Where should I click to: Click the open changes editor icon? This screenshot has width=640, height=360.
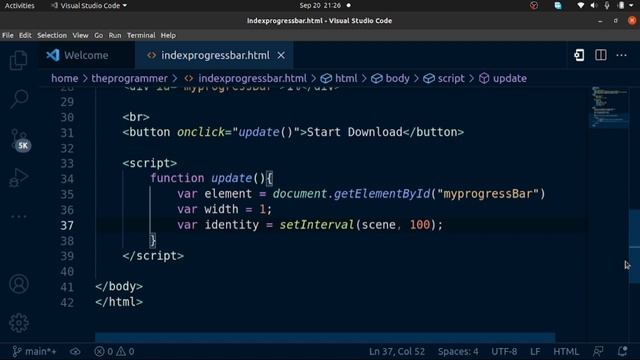(579, 55)
